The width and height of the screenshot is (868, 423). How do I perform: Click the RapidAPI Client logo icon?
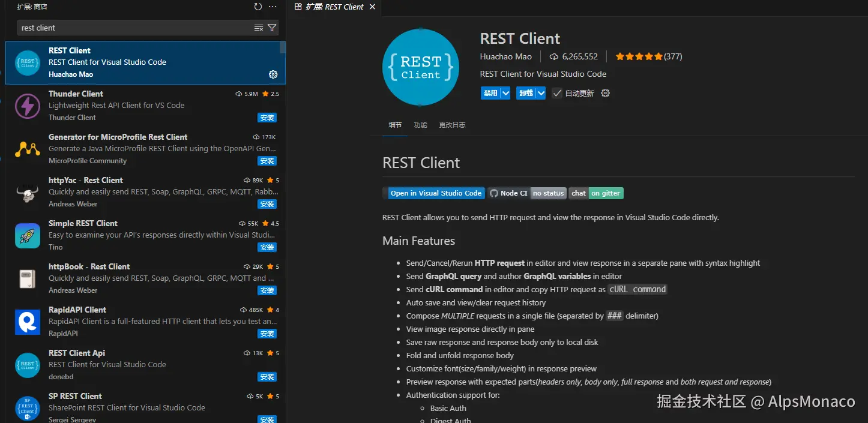27,322
